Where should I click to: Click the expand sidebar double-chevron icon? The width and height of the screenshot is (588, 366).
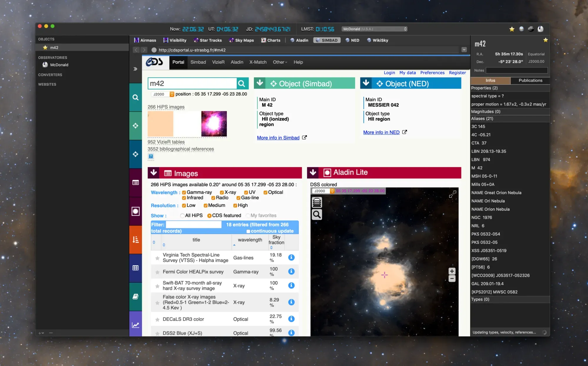coord(135,69)
